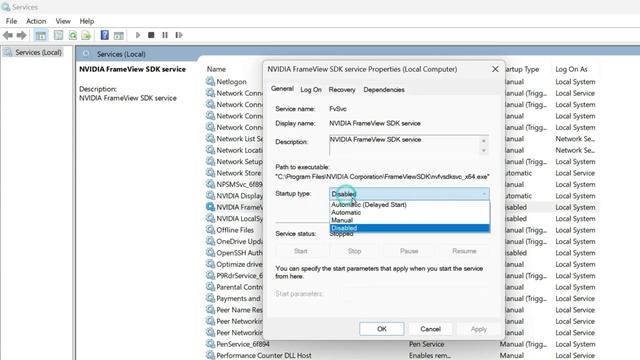Open the File menu
640x360 pixels.
pyautogui.click(x=11, y=21)
